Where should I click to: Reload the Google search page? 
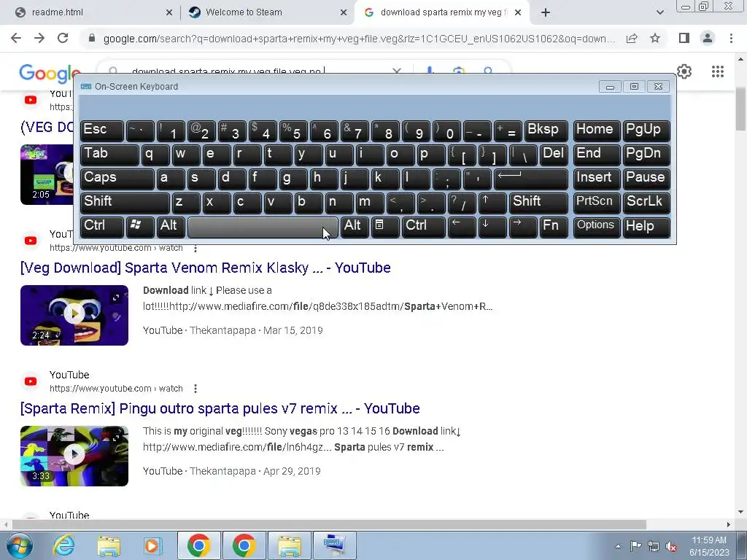pyautogui.click(x=63, y=38)
